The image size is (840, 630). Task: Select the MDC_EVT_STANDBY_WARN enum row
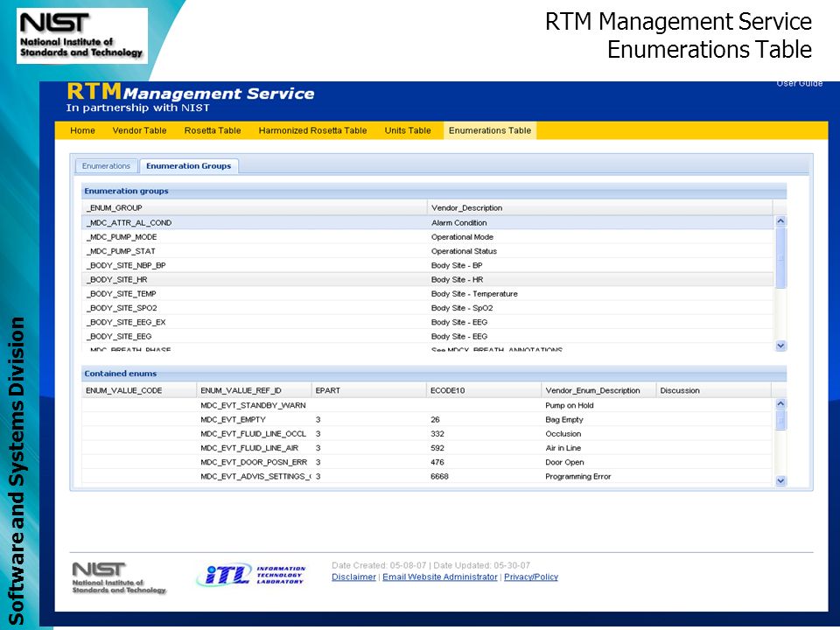point(426,405)
